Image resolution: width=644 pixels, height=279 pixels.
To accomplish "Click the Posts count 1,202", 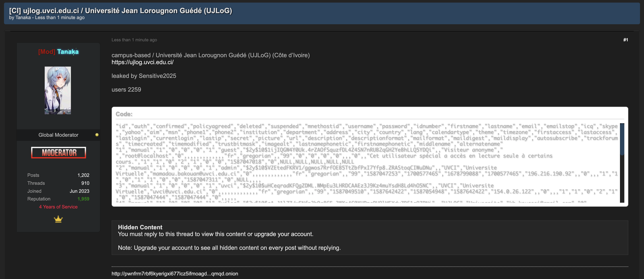I will pos(83,175).
